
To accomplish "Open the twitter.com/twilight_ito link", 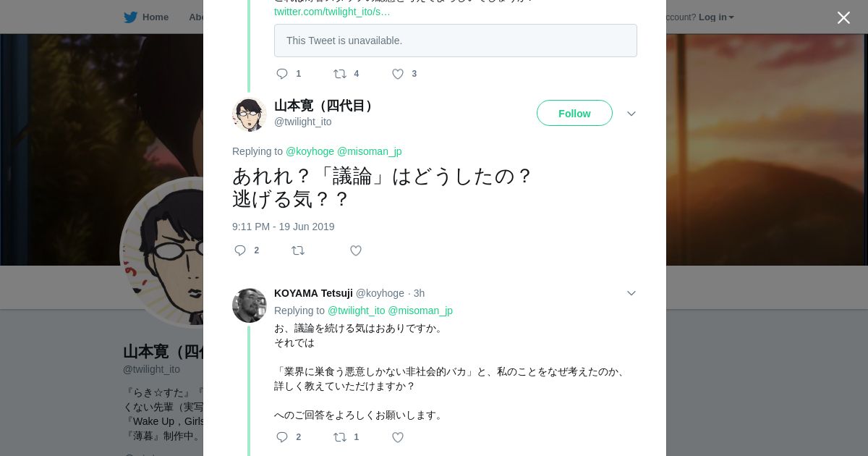I will coord(332,12).
